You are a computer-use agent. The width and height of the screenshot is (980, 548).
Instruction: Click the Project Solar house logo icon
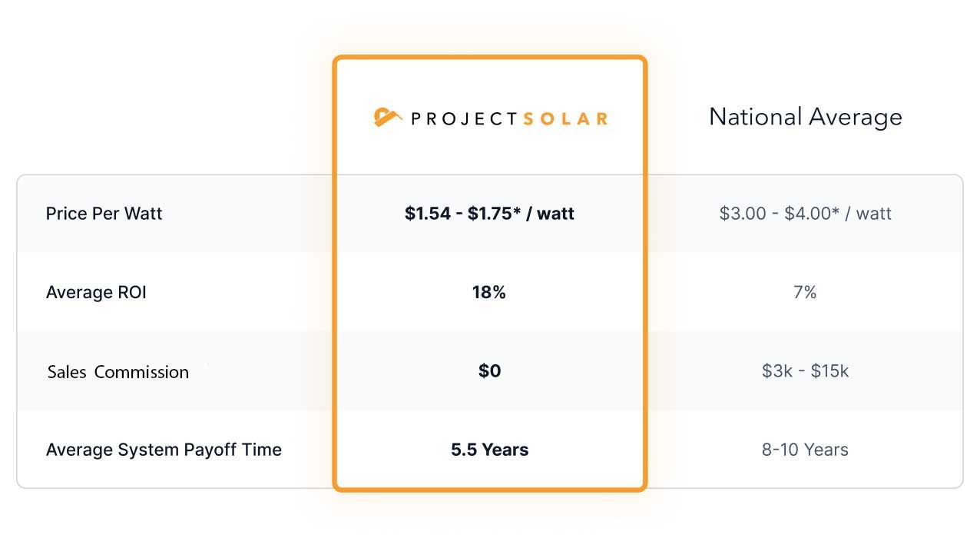click(388, 117)
